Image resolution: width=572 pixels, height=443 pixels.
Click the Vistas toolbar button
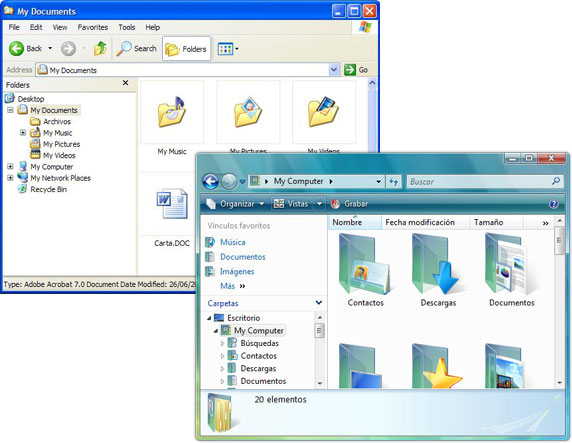291,204
